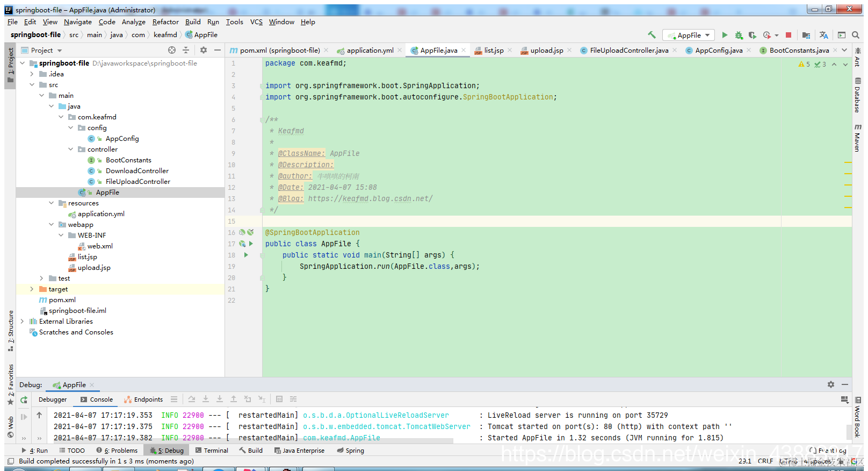
Task: Toggle the Favorites side panel
Action: pos(10,384)
